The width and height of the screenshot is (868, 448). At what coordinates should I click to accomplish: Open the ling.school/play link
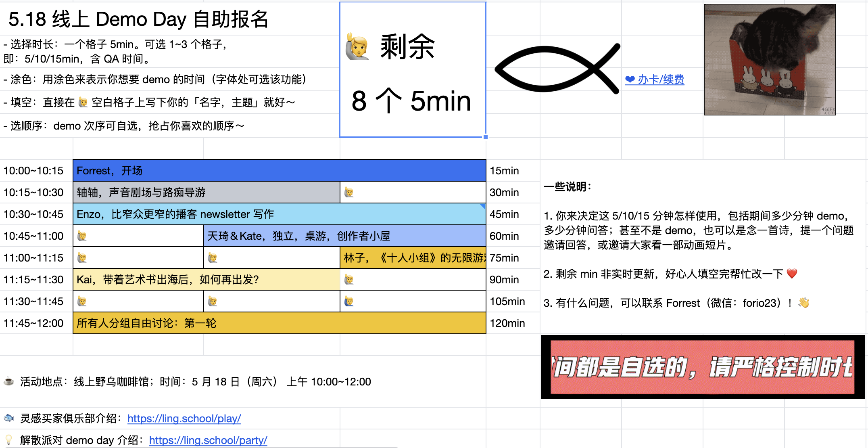(184, 419)
